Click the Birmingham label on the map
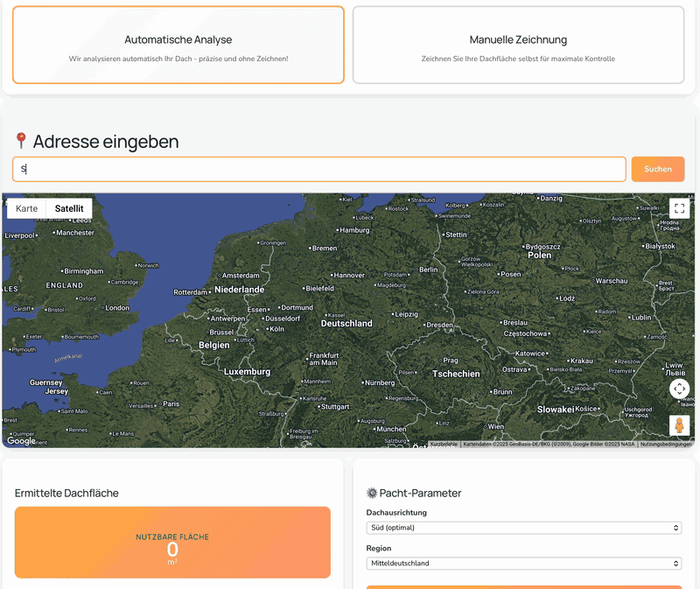The width and height of the screenshot is (700, 589). click(x=83, y=271)
